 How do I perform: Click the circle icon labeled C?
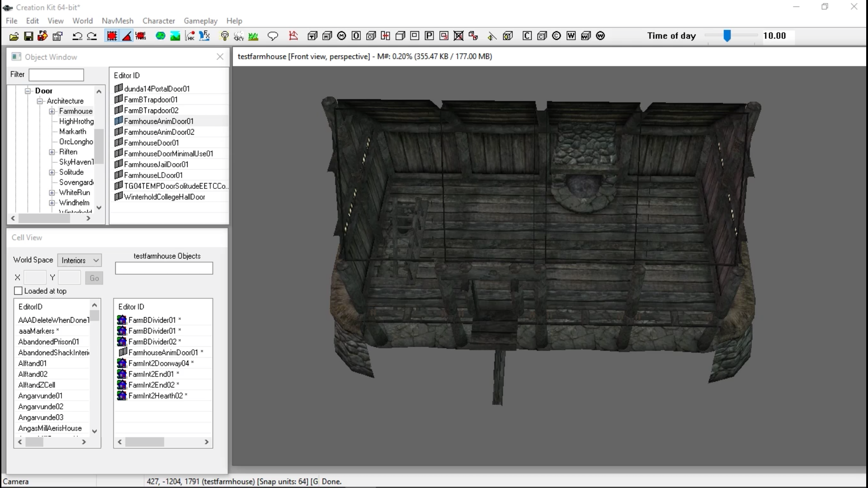click(557, 36)
